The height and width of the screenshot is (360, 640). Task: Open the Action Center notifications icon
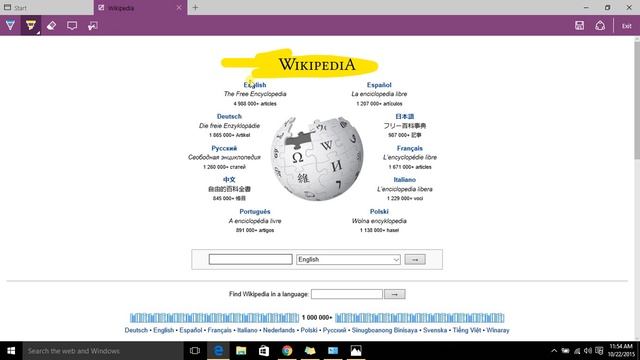coord(599,351)
